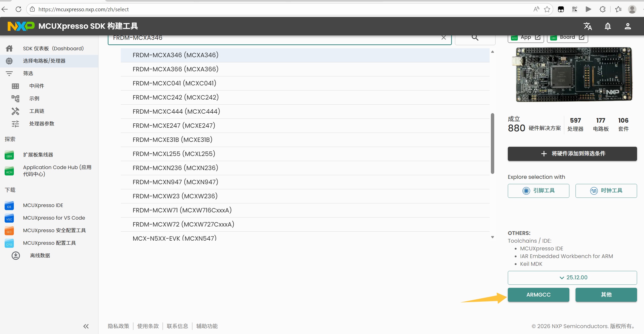Click the 其他 build button

pos(606,295)
